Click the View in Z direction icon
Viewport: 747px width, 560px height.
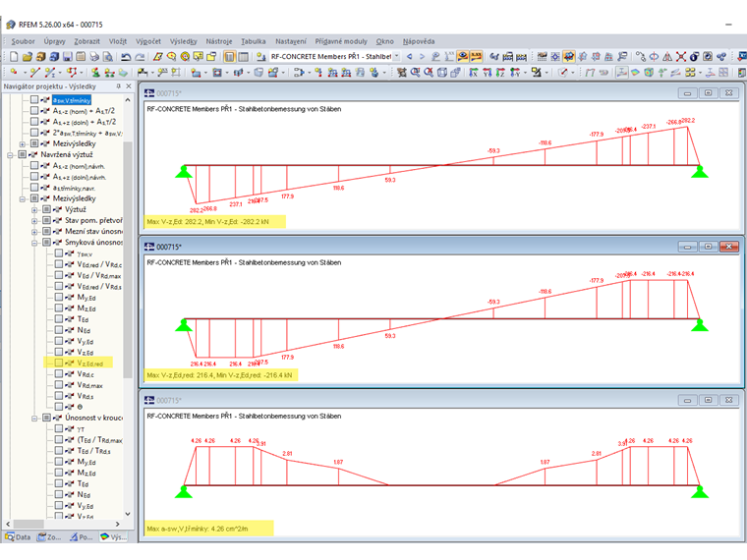point(500,73)
